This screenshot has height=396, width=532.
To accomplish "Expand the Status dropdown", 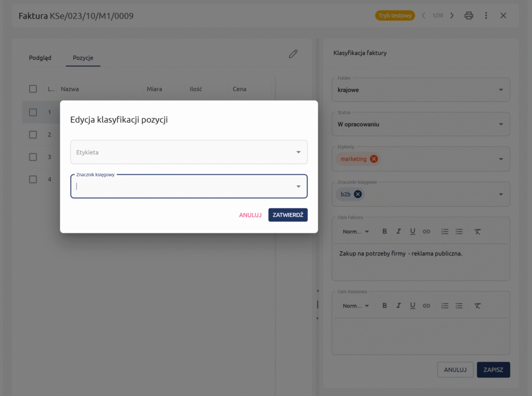I will 500,124.
